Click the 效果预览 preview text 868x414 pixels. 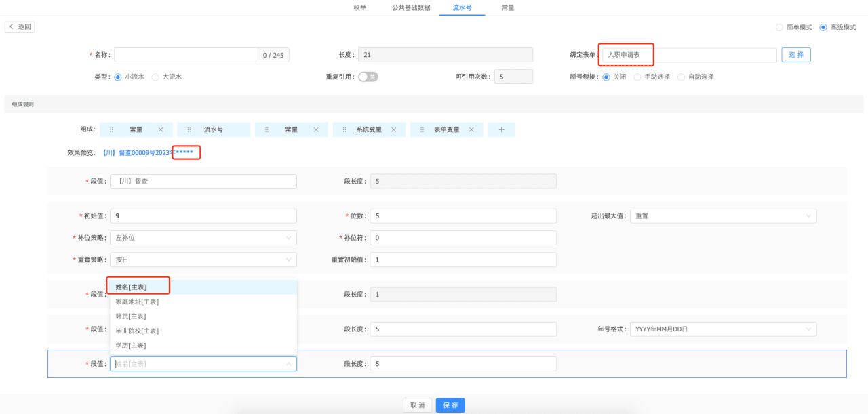coord(148,153)
